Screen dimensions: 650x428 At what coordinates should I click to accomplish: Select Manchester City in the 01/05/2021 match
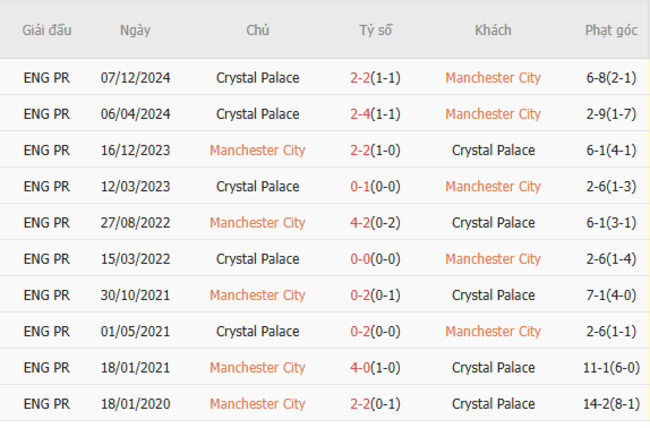pyautogui.click(x=493, y=331)
